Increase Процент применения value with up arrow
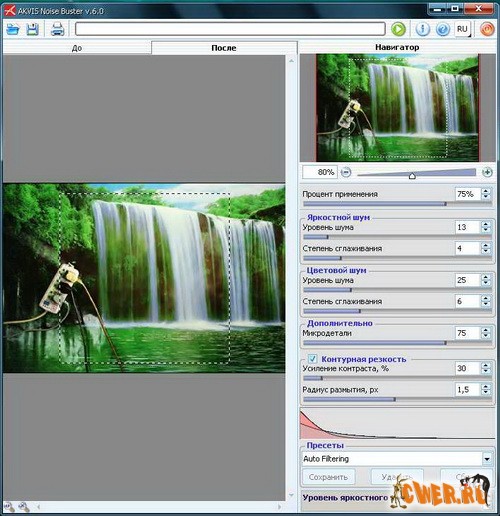 tap(486, 191)
